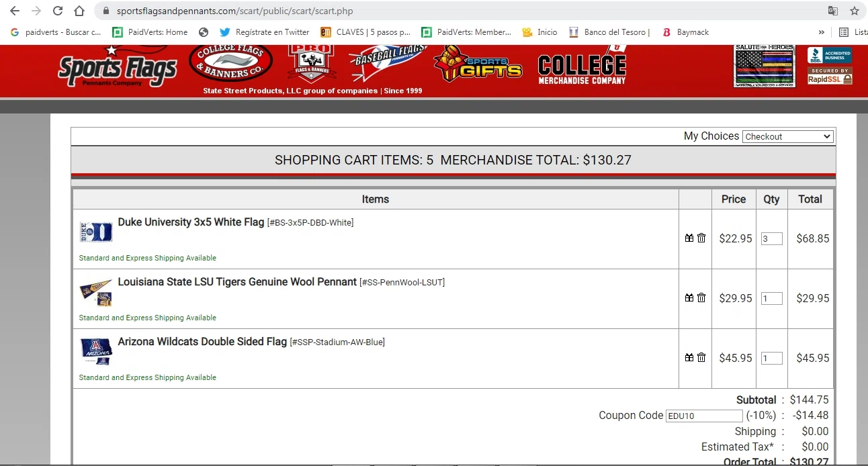The width and height of the screenshot is (868, 466).
Task: Go forward in browser history
Action: [x=36, y=11]
